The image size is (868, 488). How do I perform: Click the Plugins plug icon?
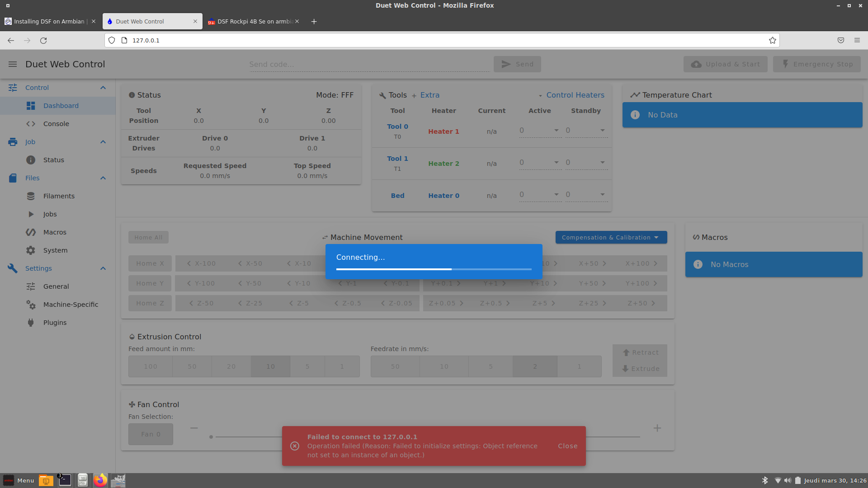(x=31, y=323)
